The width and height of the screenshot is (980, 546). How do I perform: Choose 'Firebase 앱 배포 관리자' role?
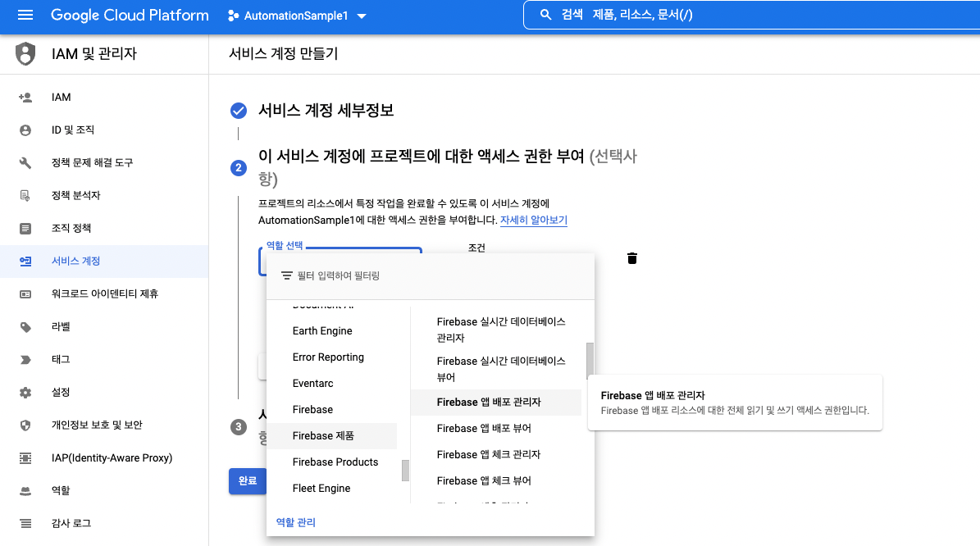tap(496, 403)
